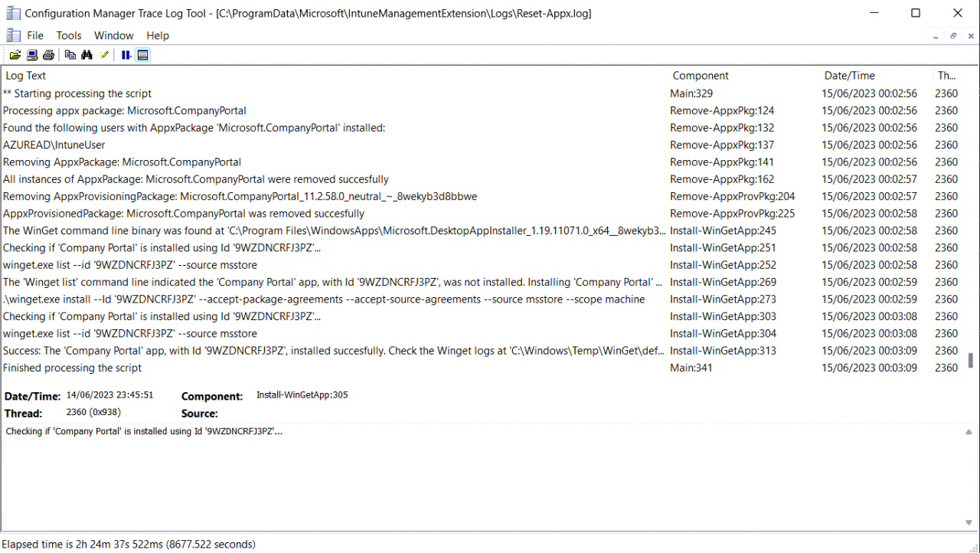Click component cell 'Install-WinGetApp:313'

724,351
